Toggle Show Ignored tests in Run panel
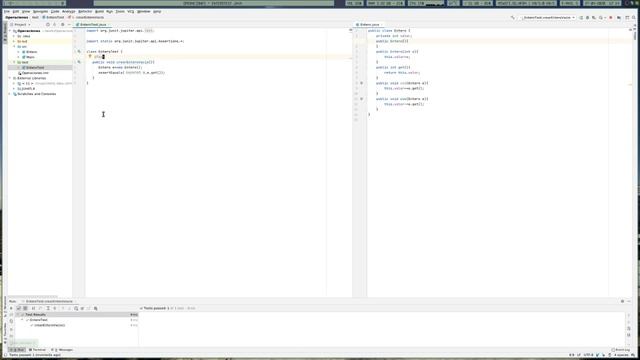The height and width of the screenshot is (360, 640). pyautogui.click(x=25, y=309)
